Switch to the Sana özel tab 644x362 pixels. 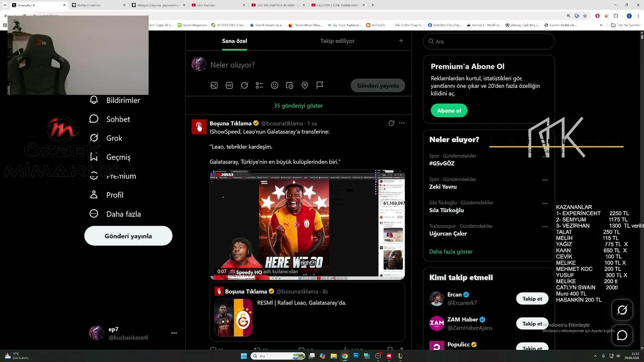pos(234,41)
